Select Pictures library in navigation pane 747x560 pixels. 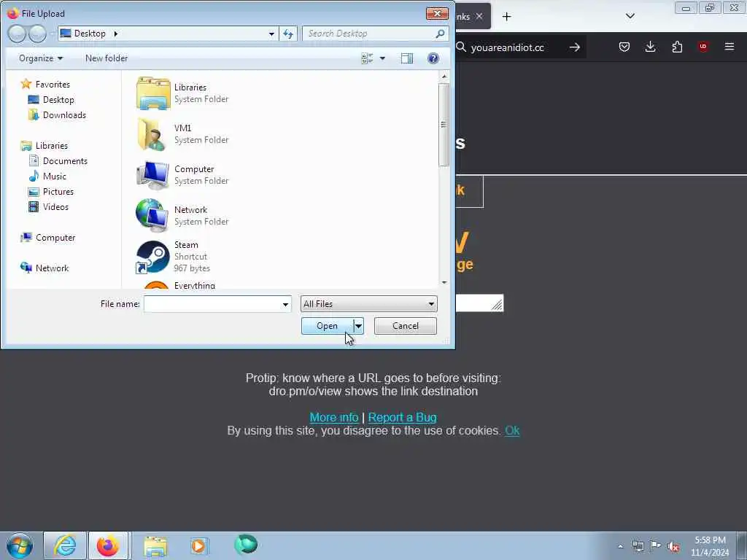click(x=50, y=192)
